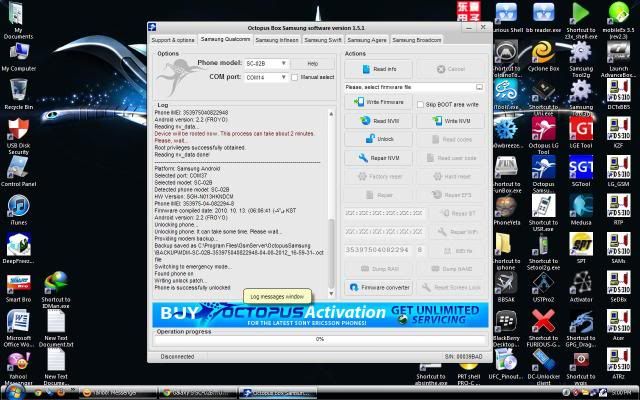640x400 pixels.
Task: Open SPT desktop icon
Action: (581, 248)
